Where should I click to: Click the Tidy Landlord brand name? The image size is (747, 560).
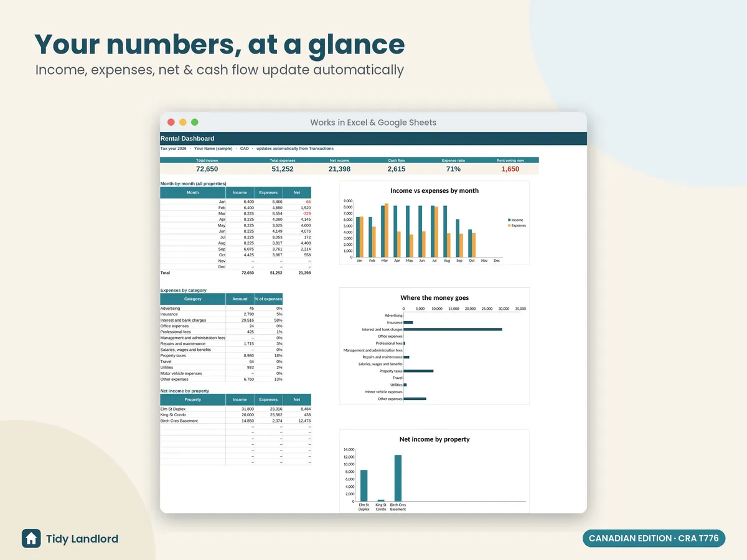[82, 539]
